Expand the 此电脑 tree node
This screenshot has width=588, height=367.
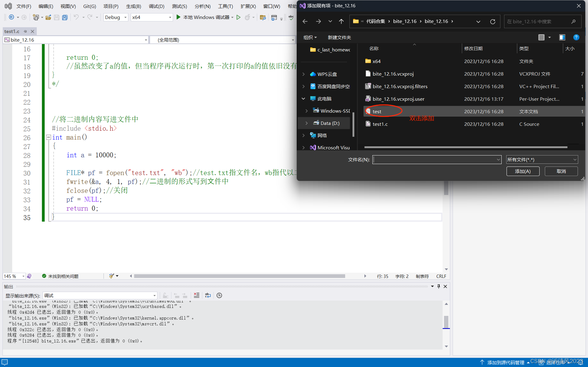pos(303,99)
